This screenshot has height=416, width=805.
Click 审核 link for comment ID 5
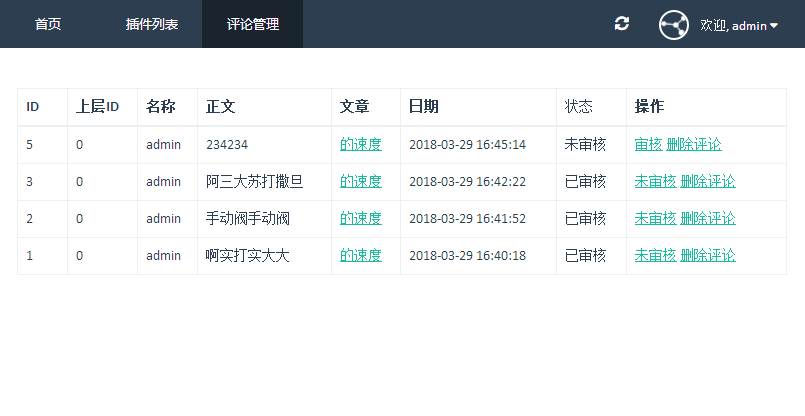tap(648, 144)
